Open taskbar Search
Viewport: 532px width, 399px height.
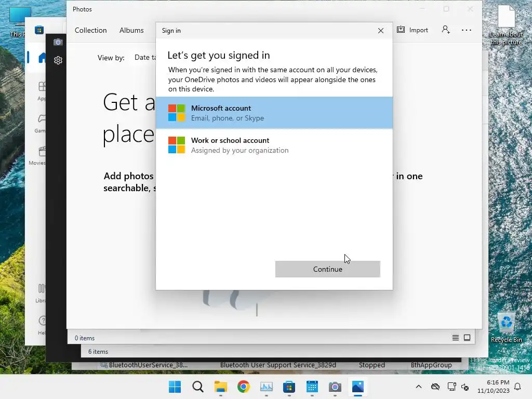tap(198, 387)
